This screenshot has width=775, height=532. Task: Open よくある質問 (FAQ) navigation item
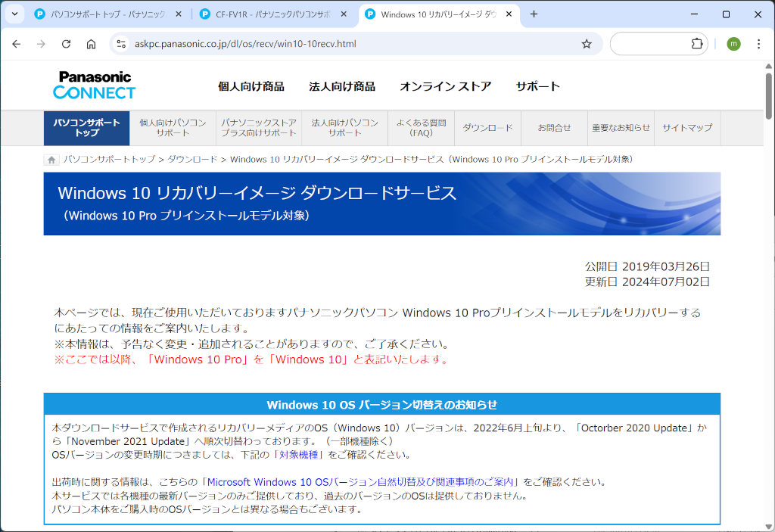421,128
